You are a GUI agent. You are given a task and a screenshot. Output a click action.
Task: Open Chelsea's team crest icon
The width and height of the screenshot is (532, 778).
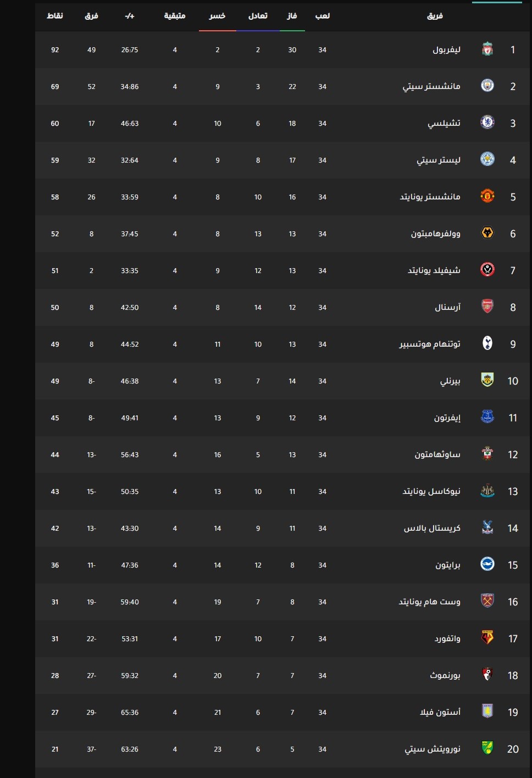coord(487,123)
